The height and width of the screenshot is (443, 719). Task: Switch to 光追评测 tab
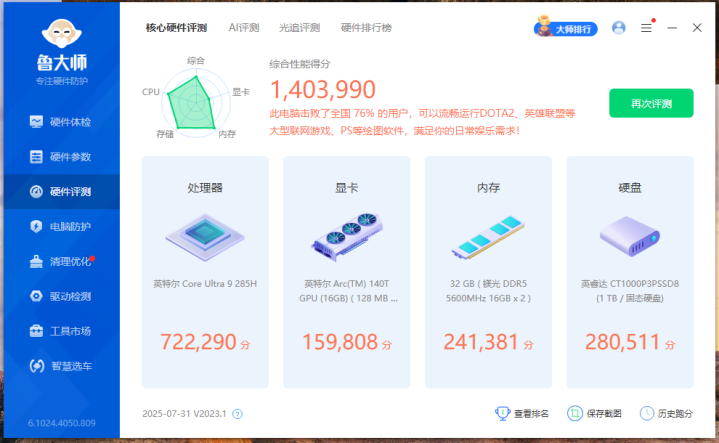point(299,28)
